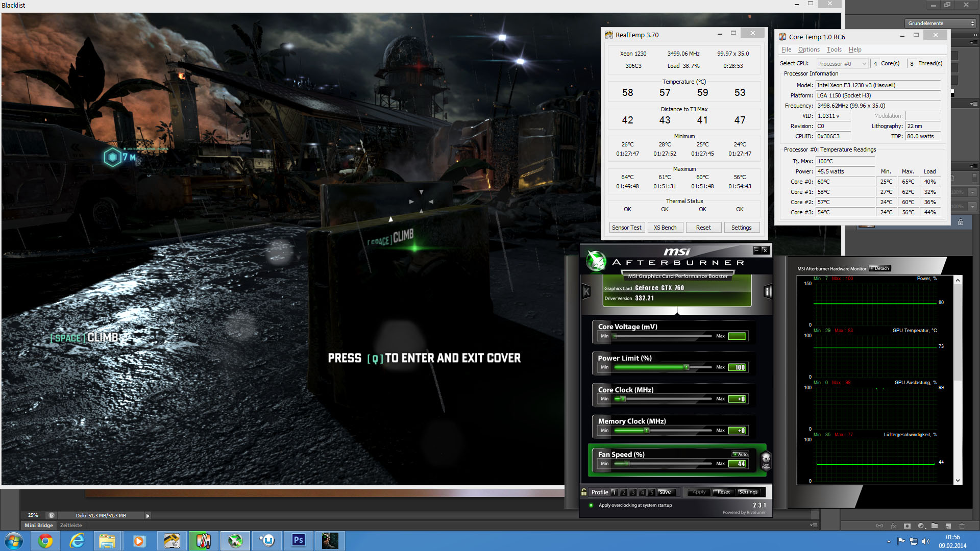The height and width of the screenshot is (551, 980).
Task: Open the Grundelemente workspace dropdown
Action: [941, 23]
